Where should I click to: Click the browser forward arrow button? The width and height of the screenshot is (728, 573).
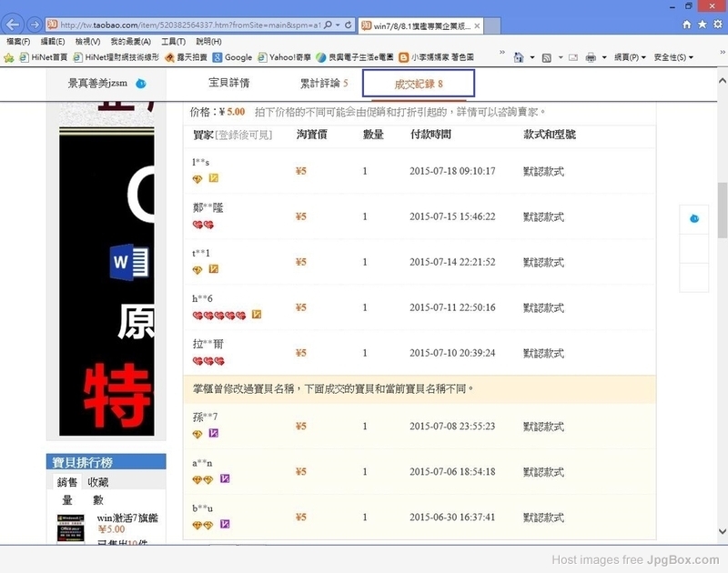34,25
